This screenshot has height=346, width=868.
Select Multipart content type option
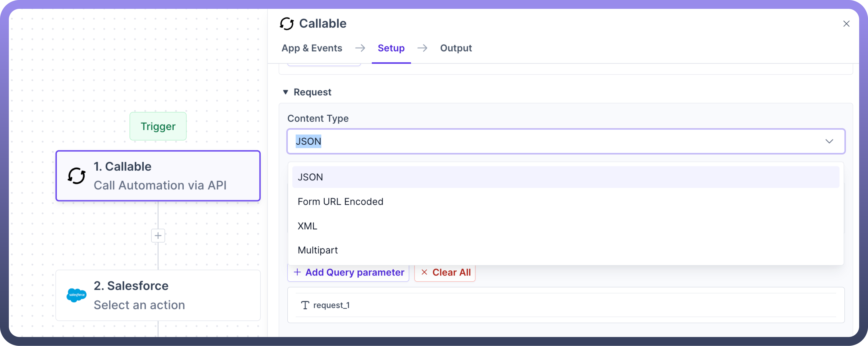317,250
